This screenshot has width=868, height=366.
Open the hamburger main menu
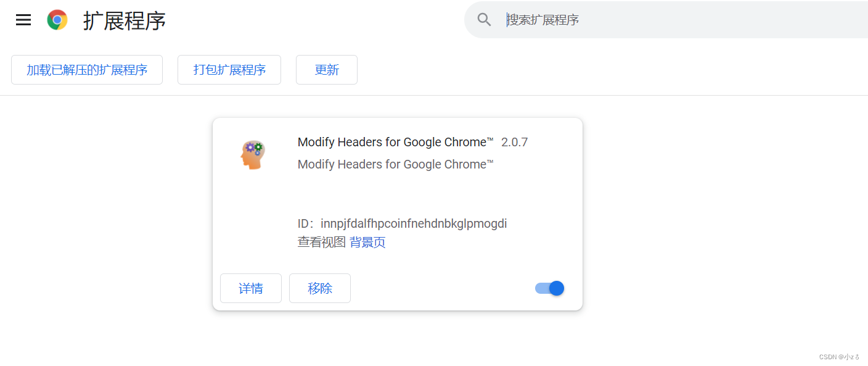(23, 20)
